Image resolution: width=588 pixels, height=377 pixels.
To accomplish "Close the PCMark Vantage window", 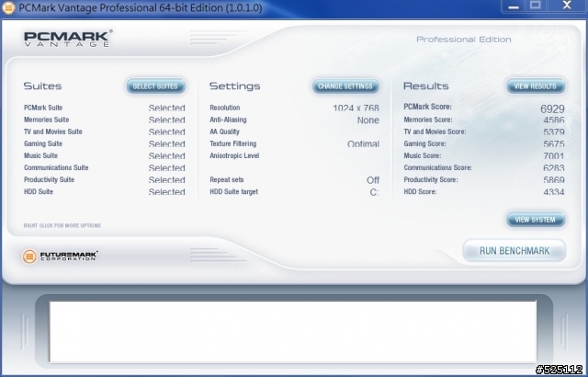I will (567, 6).
